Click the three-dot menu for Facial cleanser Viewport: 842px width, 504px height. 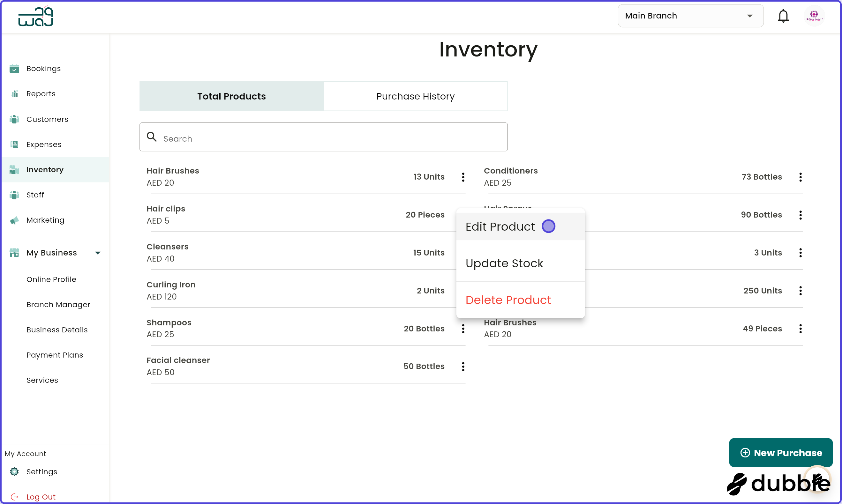click(463, 367)
